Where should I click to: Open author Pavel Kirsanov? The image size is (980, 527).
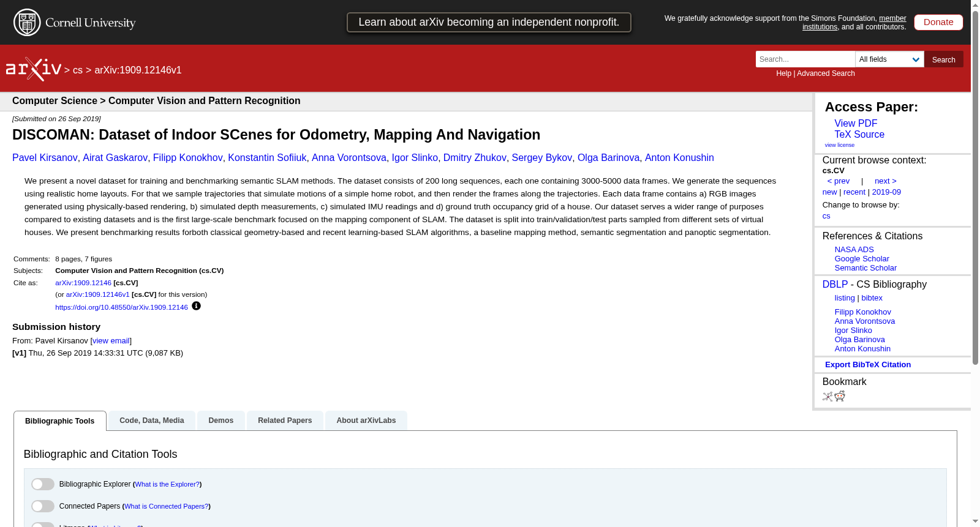point(45,158)
